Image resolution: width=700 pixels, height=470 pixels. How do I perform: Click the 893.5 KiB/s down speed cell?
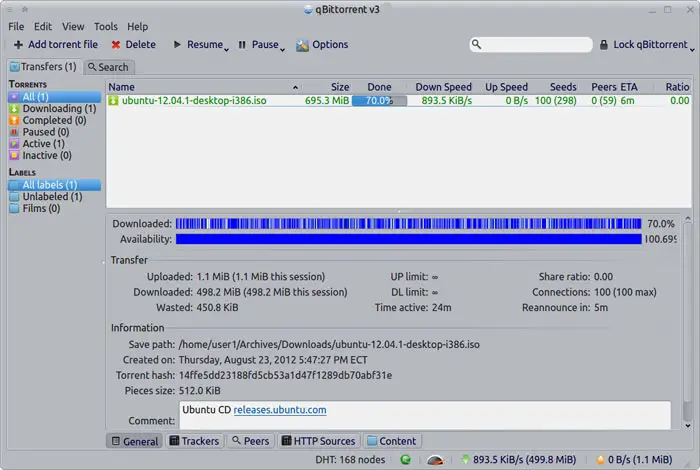(x=446, y=100)
